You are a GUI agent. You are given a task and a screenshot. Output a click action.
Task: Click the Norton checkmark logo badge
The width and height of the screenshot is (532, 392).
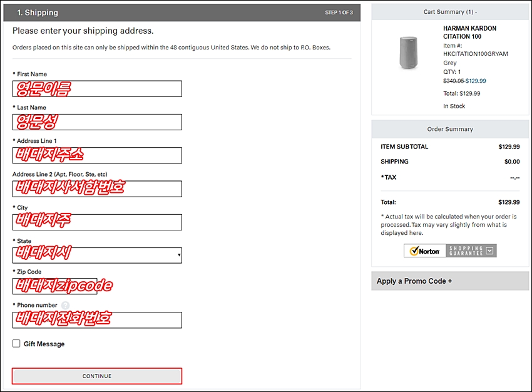tap(424, 251)
